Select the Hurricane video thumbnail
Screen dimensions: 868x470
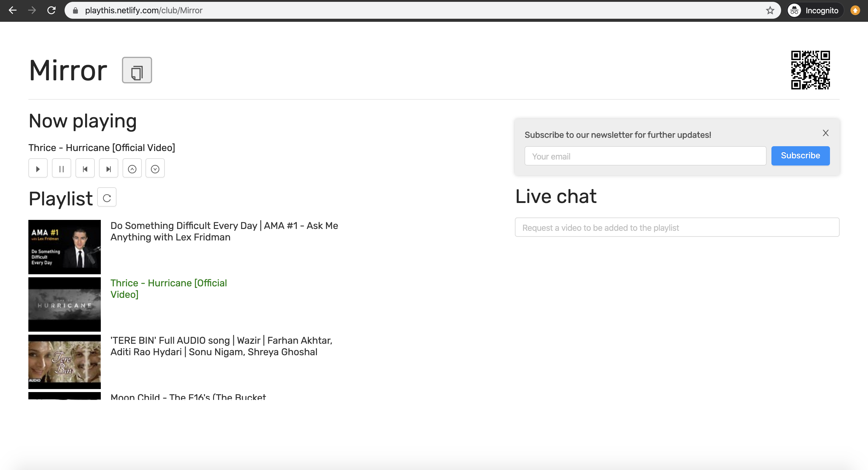[64, 304]
